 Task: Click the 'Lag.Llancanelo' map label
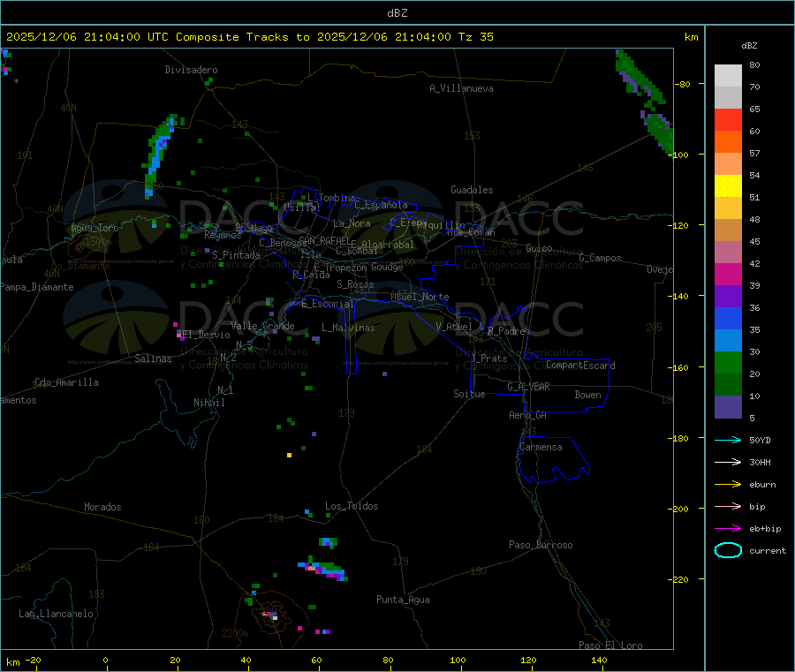click(56, 614)
